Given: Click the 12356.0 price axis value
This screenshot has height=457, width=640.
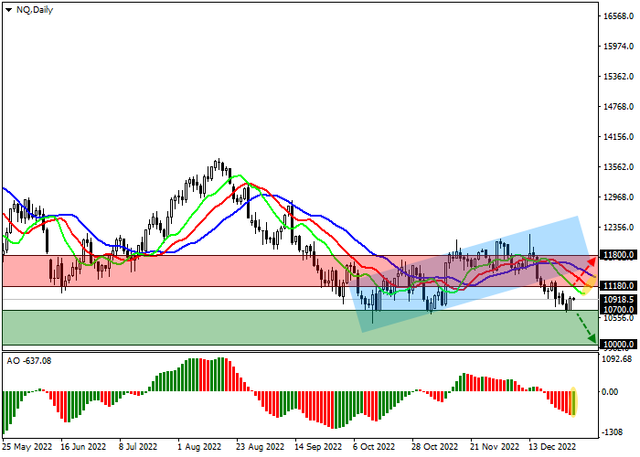Looking at the screenshot, I should [618, 227].
